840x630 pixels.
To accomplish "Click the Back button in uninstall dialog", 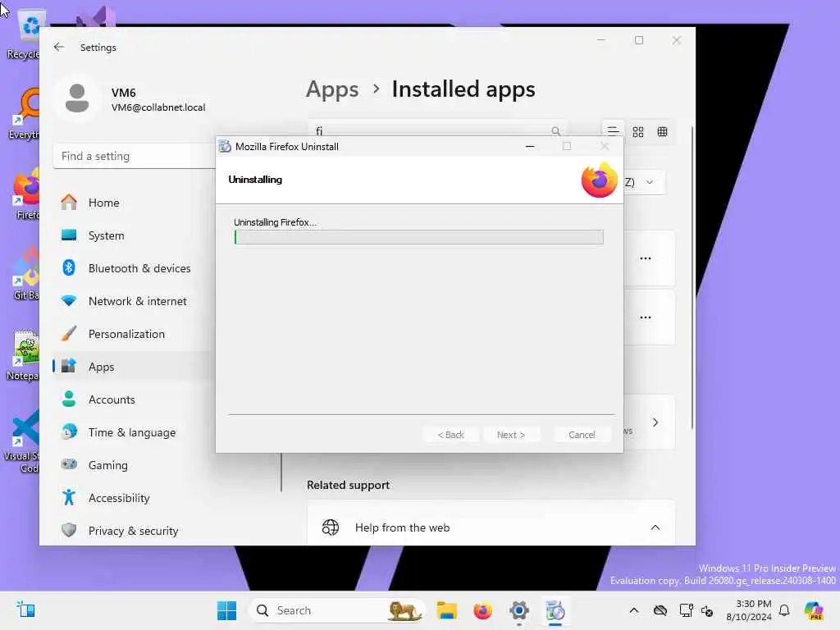I will point(451,435).
